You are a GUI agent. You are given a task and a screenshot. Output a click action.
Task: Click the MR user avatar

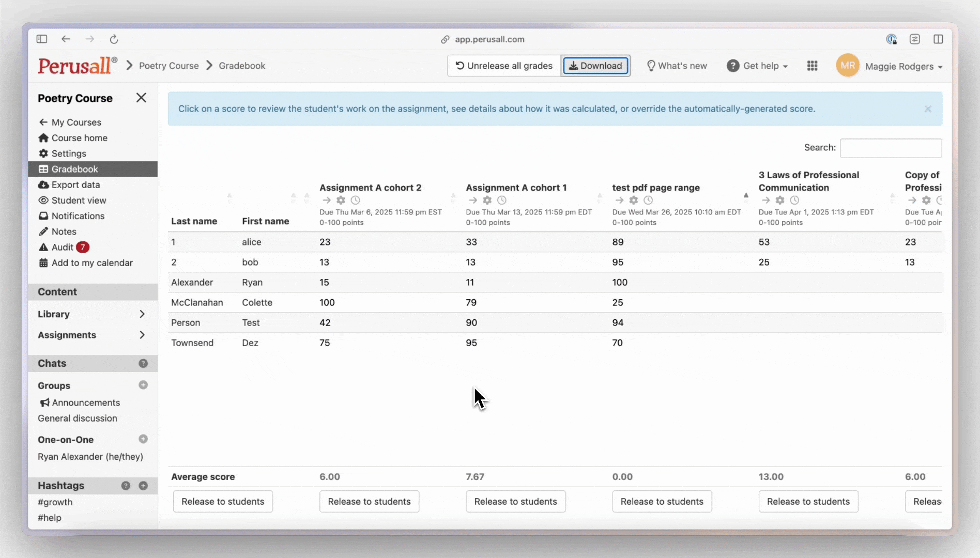point(848,66)
